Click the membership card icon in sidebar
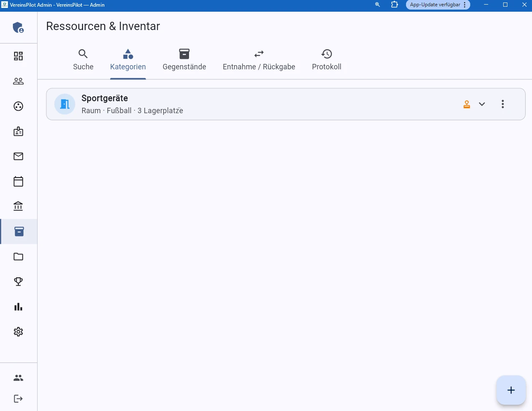 pos(18,131)
